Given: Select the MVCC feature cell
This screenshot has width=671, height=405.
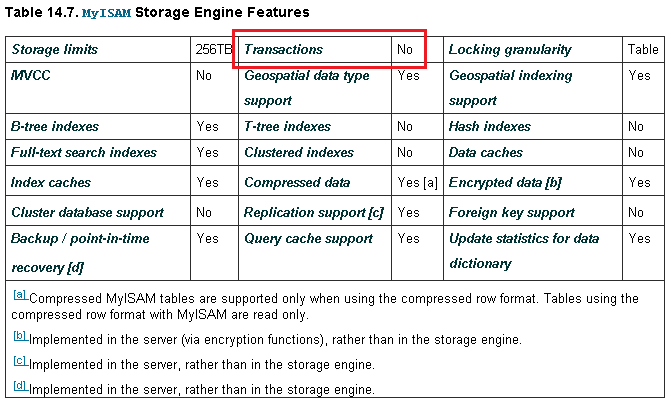Looking at the screenshot, I should (x=98, y=88).
